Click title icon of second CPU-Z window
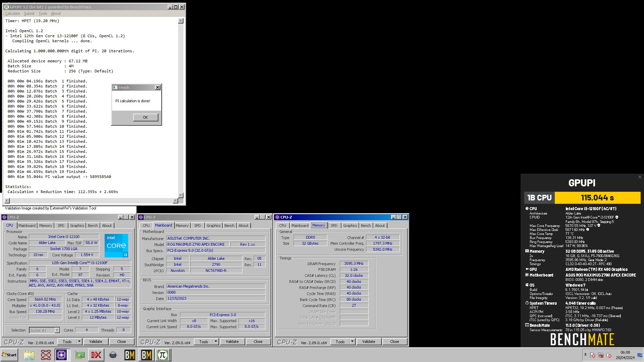Viewport: 644px width, 362px height. coord(141,217)
